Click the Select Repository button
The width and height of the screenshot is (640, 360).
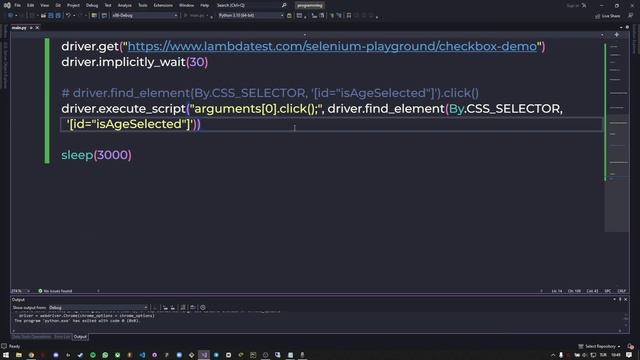point(600,346)
